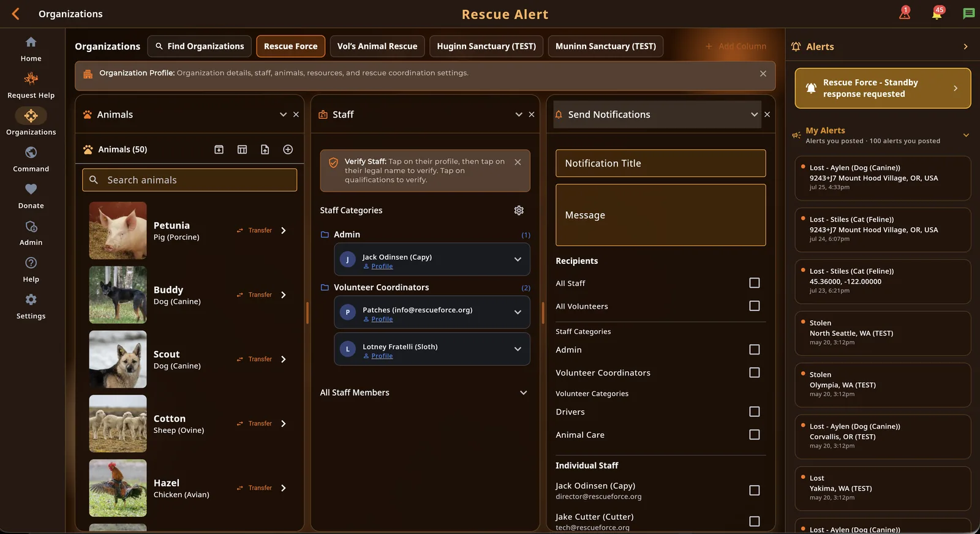Click Add Column button

736,46
